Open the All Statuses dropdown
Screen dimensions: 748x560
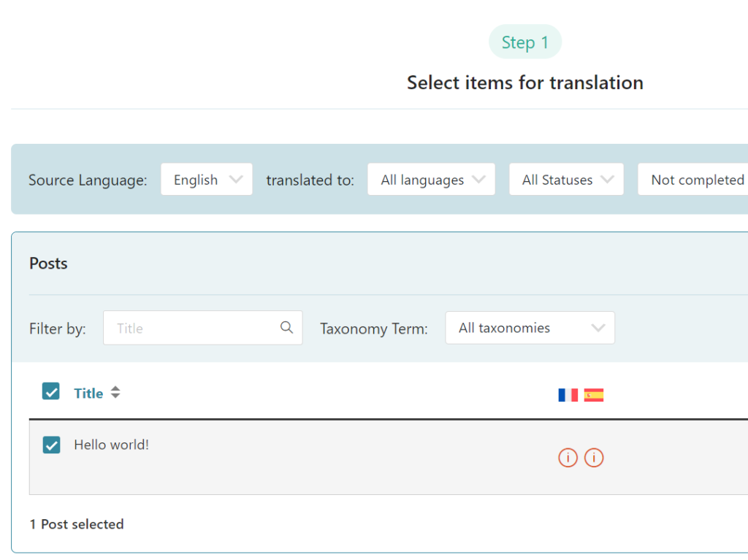(x=566, y=180)
